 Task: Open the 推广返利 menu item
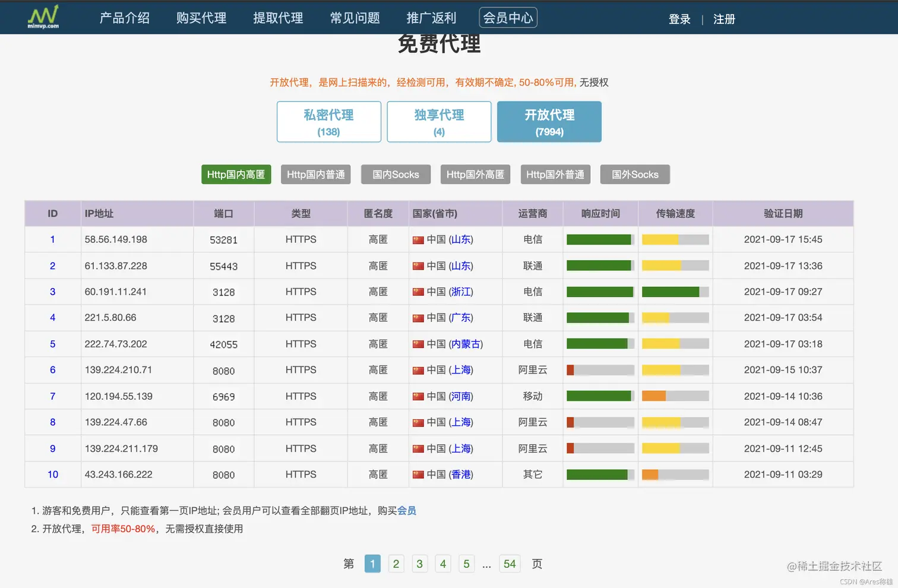[431, 18]
